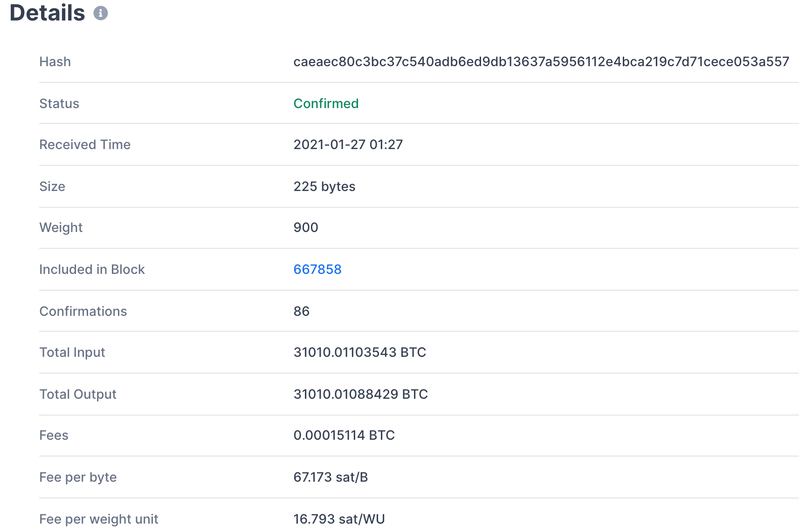Select the transaction hash value
Screen dimensions: 799x532
click(541, 61)
